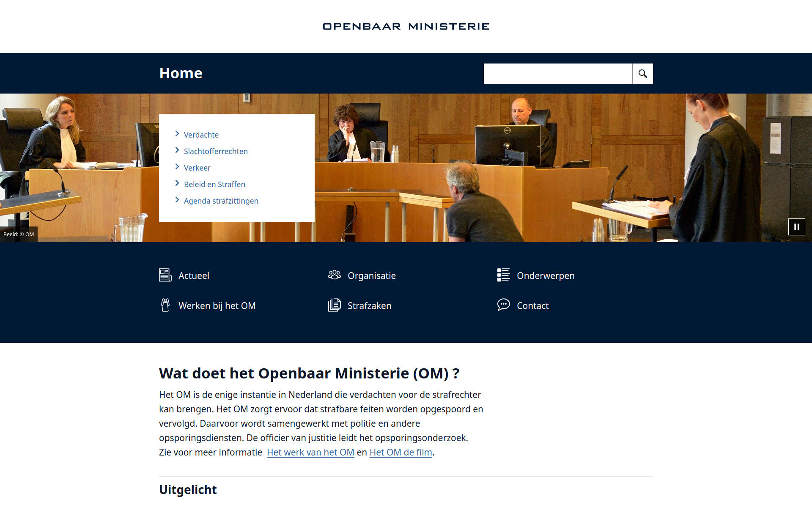Viewport: 812px width, 508px height.
Task: Click the list icon beside Onderwerpen
Action: [503, 275]
